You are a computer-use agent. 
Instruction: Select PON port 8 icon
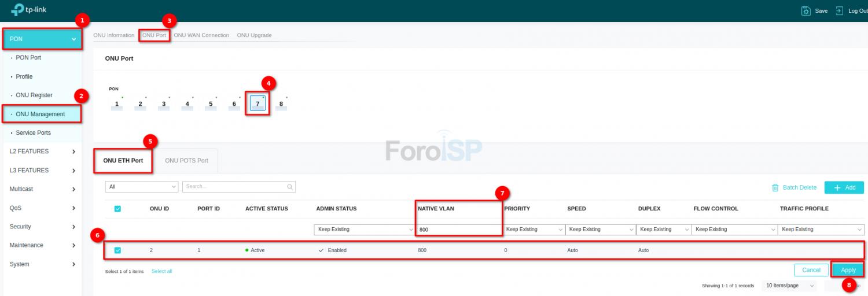pyautogui.click(x=281, y=104)
